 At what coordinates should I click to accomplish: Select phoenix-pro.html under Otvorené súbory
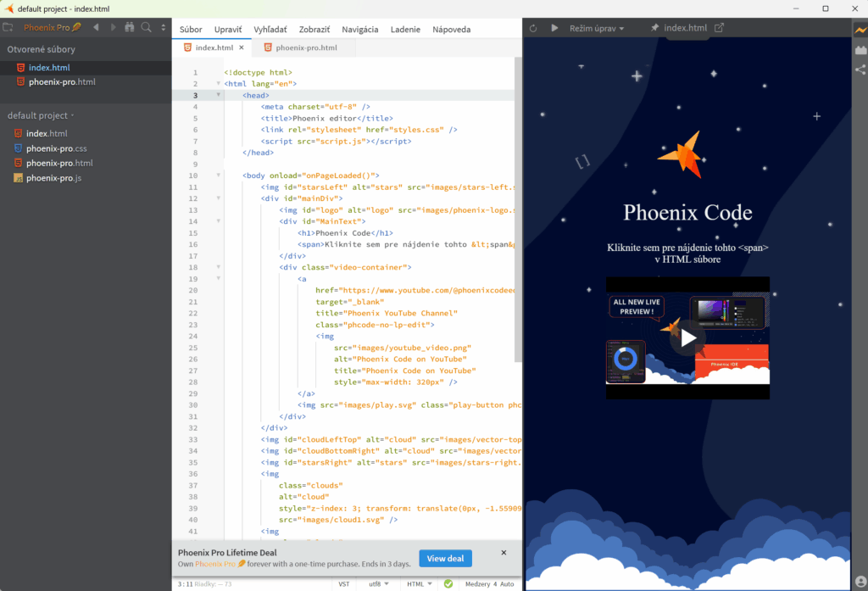[62, 82]
